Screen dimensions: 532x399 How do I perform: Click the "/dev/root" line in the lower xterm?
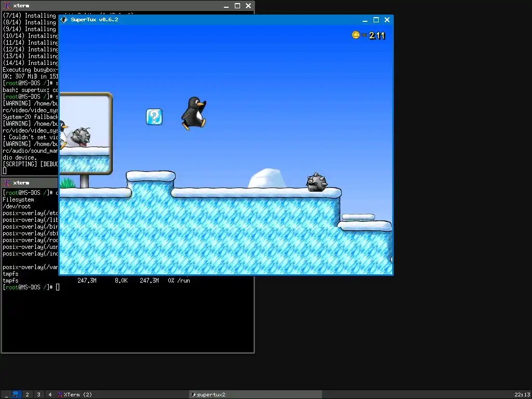(x=17, y=206)
